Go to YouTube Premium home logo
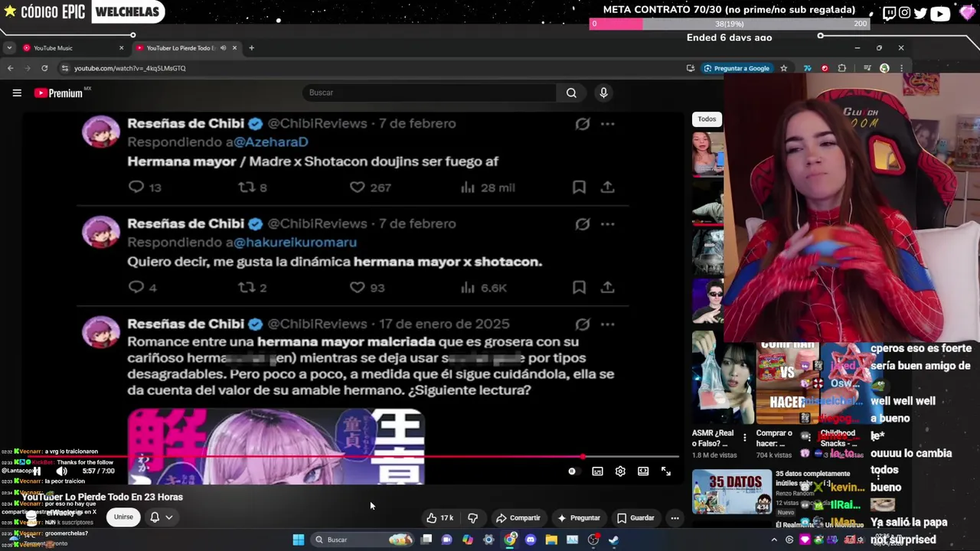This screenshot has height=551, width=980. point(60,93)
